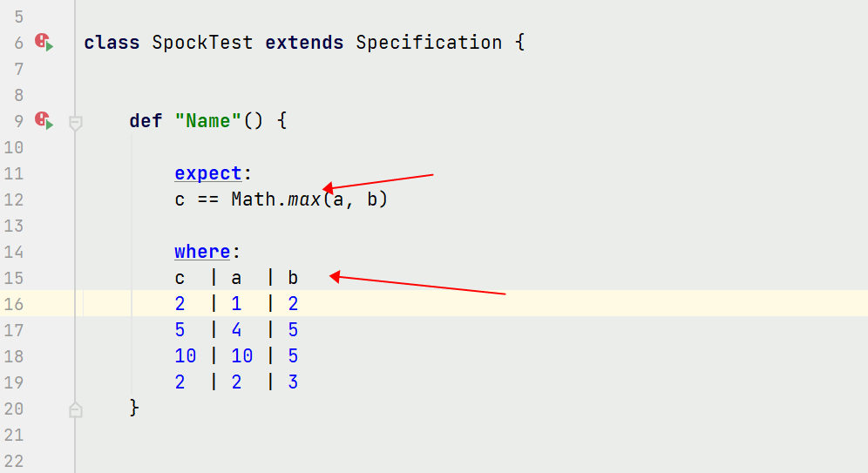Click the def keyword on line 9
This screenshot has width=868, height=473.
tap(146, 120)
